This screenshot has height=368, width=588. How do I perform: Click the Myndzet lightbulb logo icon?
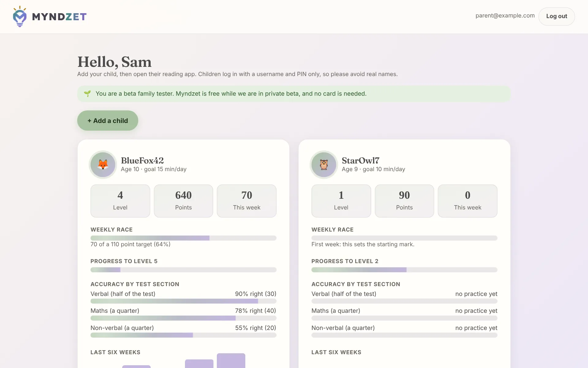click(x=20, y=17)
